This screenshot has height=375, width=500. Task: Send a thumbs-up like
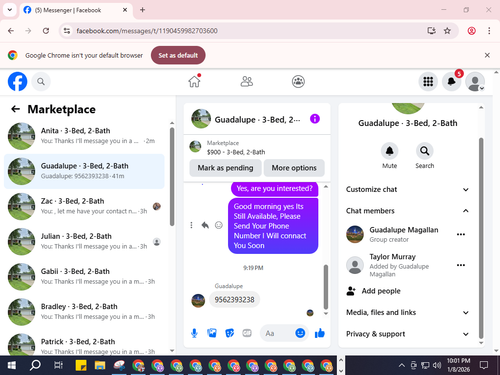(x=320, y=333)
